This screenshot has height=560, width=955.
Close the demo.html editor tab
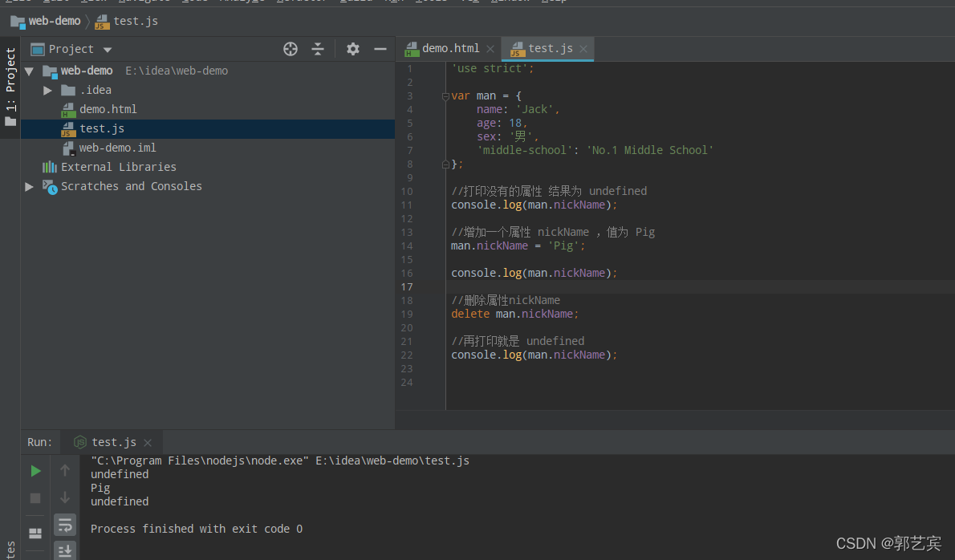pos(490,49)
